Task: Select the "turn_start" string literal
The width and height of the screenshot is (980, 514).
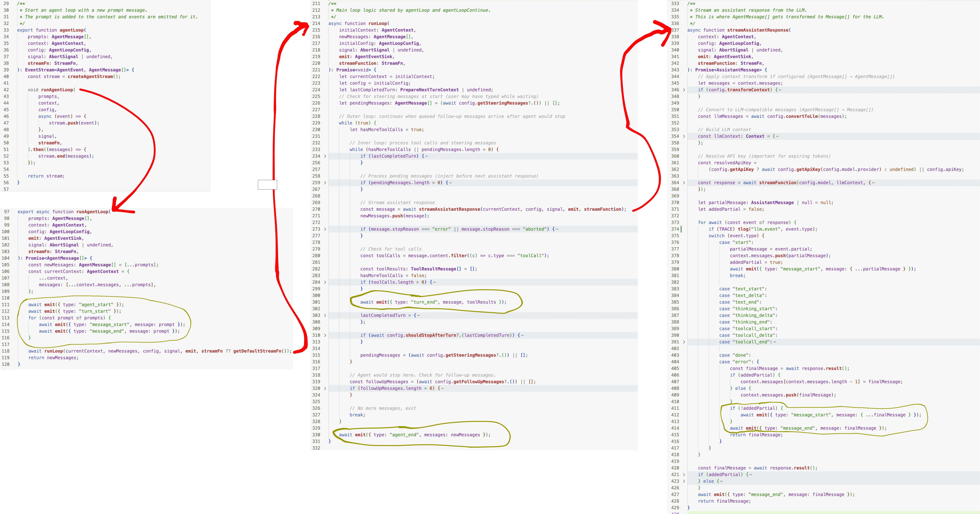Action: tap(95, 311)
